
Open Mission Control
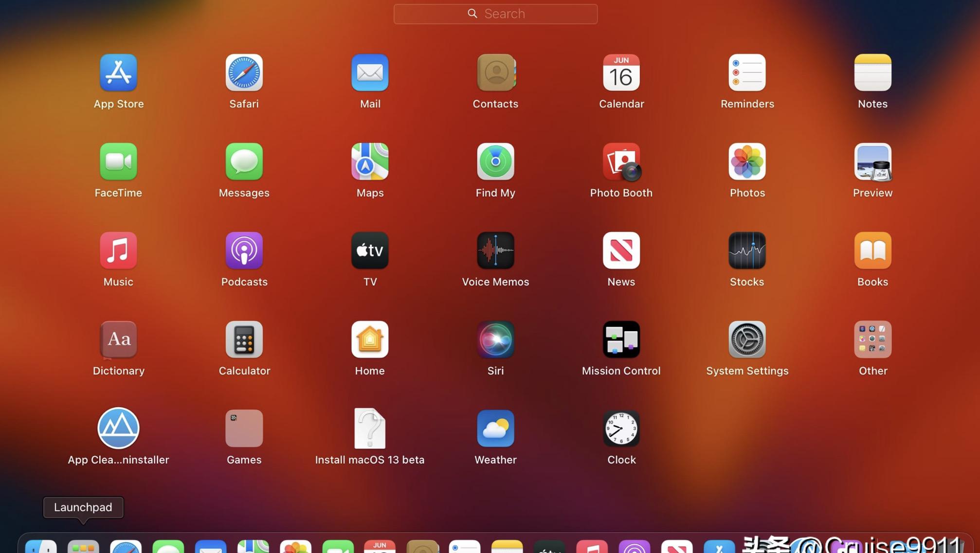[621, 339]
